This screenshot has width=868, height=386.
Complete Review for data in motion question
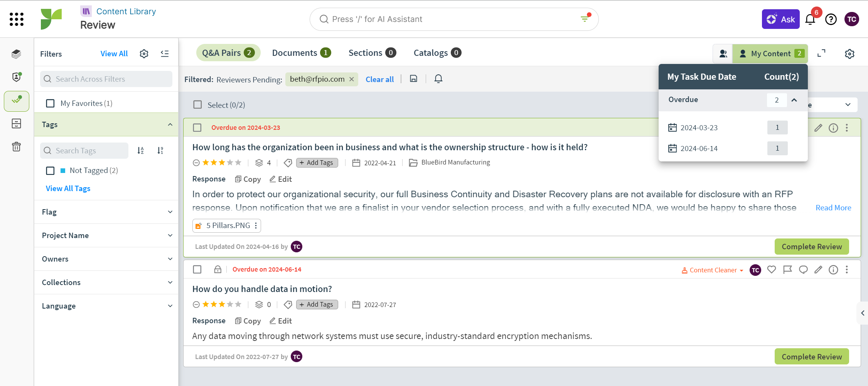pyautogui.click(x=812, y=357)
